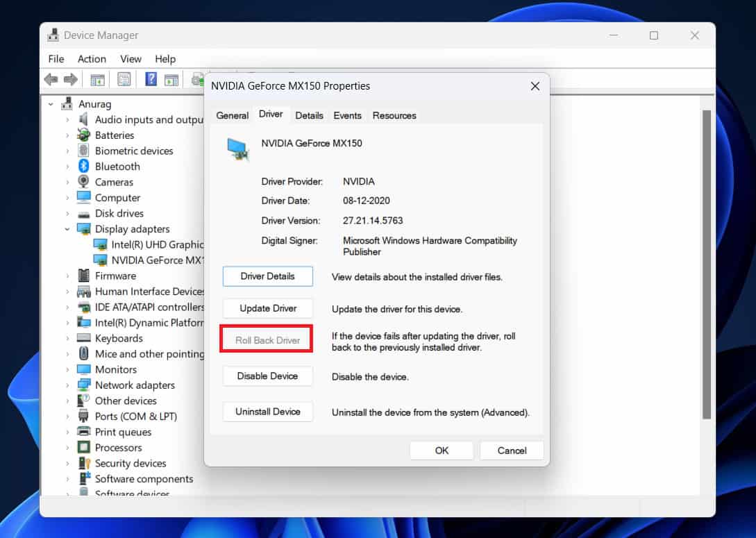Viewport: 756px width, 538px height.
Task: Click the Network adapters icon
Action: click(x=83, y=385)
